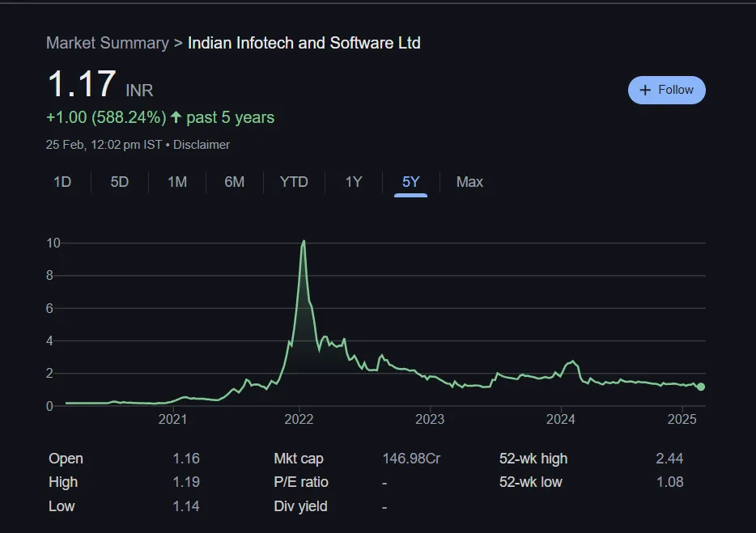Click the 52-wk low value 1.08
The image size is (756, 533).
point(669,482)
